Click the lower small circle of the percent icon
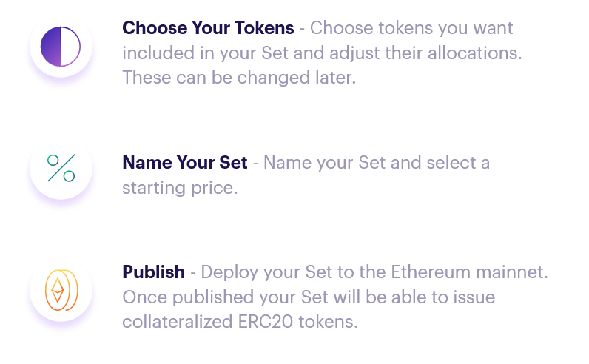 point(69,176)
